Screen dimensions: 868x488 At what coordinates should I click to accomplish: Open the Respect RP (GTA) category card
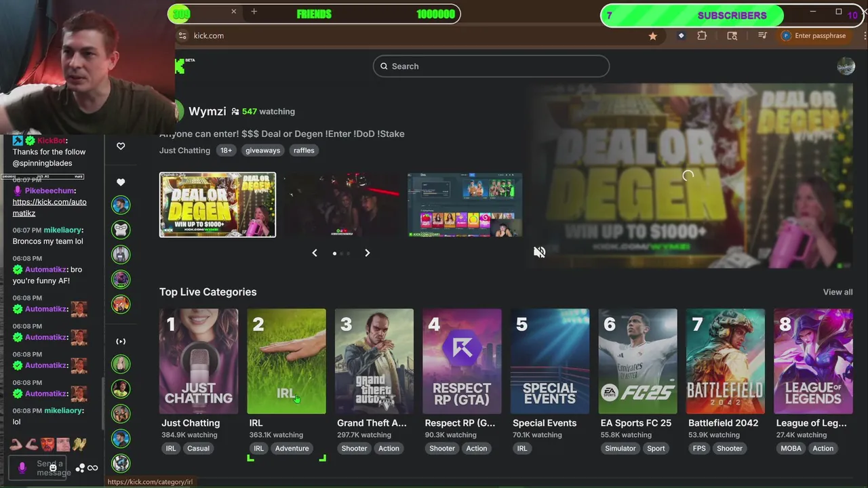[462, 361]
